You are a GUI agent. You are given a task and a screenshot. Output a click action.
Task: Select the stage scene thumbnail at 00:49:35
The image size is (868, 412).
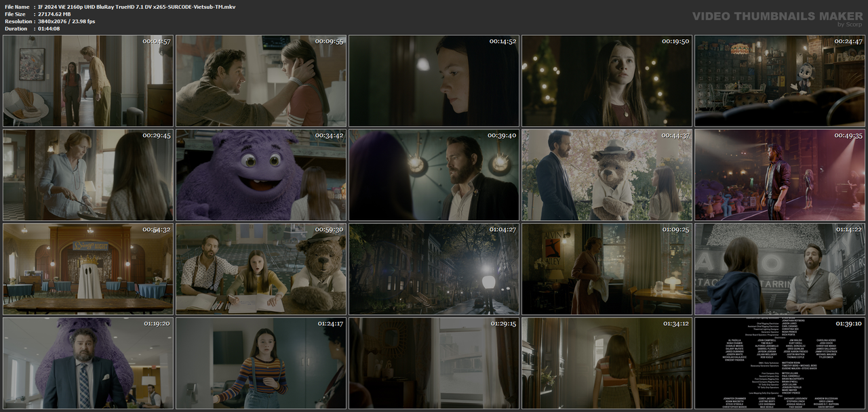780,176
